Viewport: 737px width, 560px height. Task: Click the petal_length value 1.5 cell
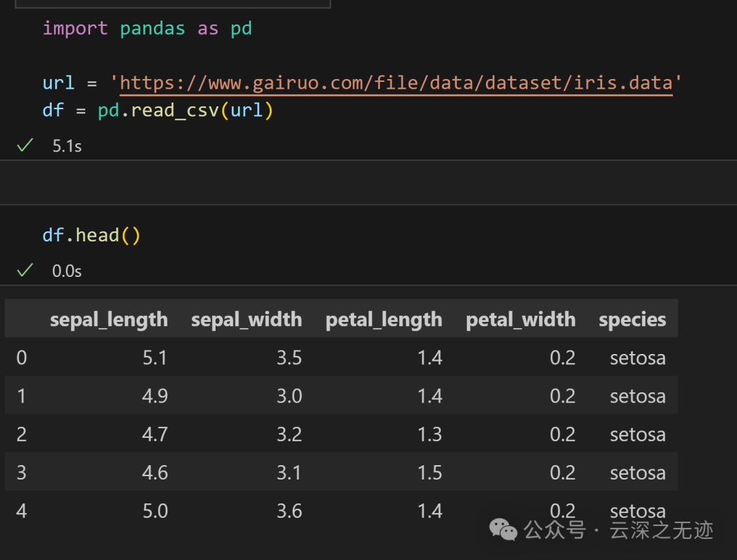tap(429, 473)
